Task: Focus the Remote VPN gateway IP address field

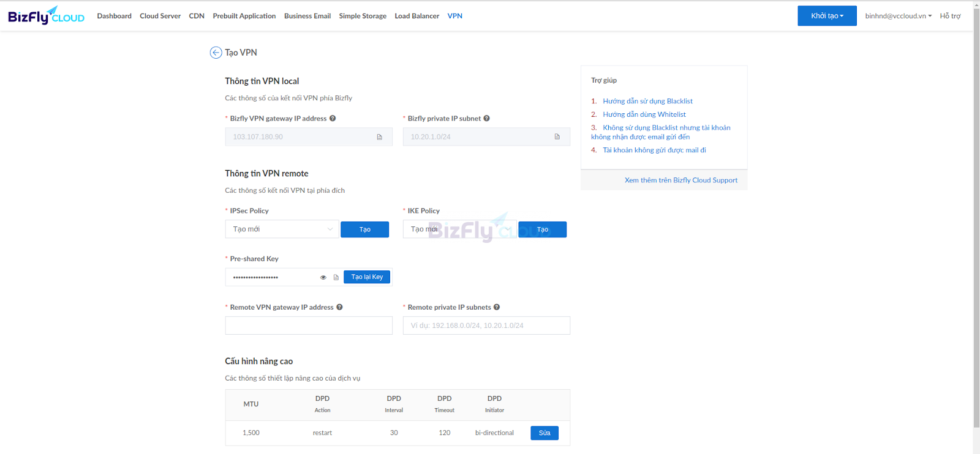Action: pyautogui.click(x=309, y=326)
